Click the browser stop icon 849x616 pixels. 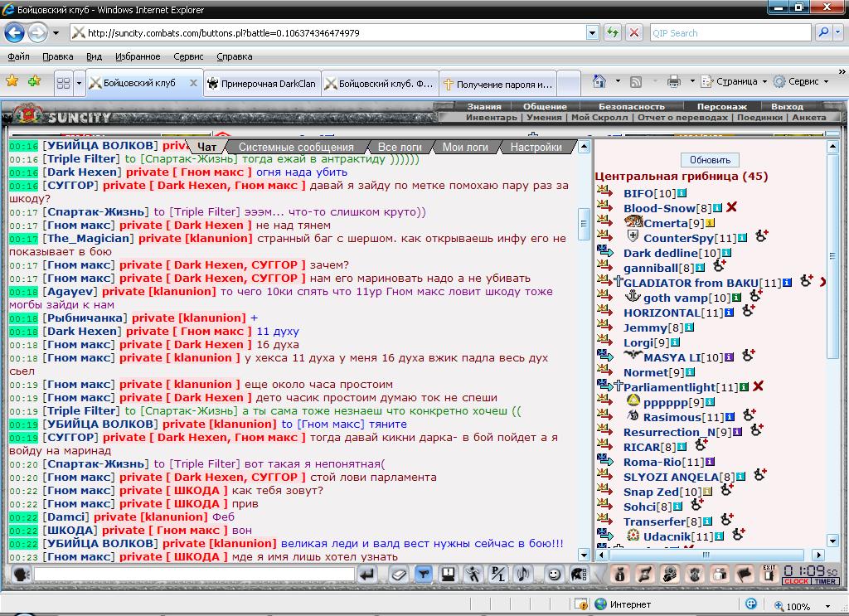coord(633,32)
